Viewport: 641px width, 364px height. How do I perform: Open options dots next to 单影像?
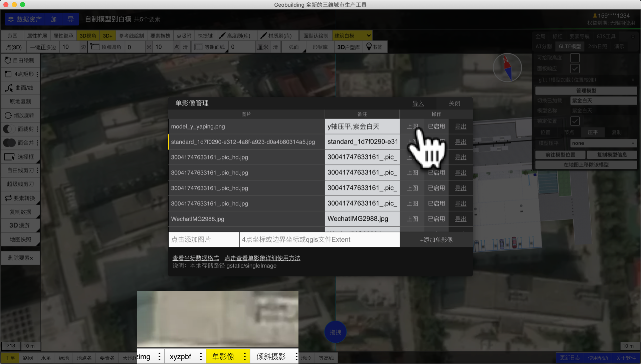[x=245, y=357]
